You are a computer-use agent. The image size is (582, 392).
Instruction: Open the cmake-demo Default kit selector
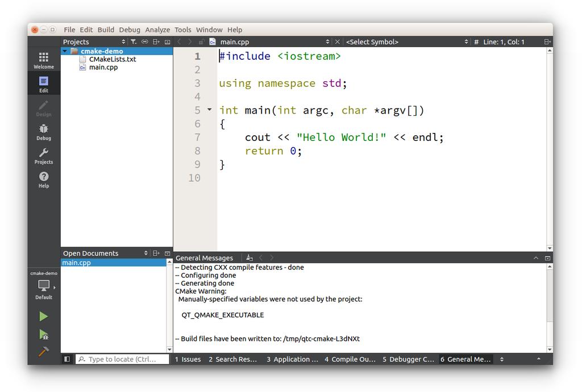(x=43, y=285)
